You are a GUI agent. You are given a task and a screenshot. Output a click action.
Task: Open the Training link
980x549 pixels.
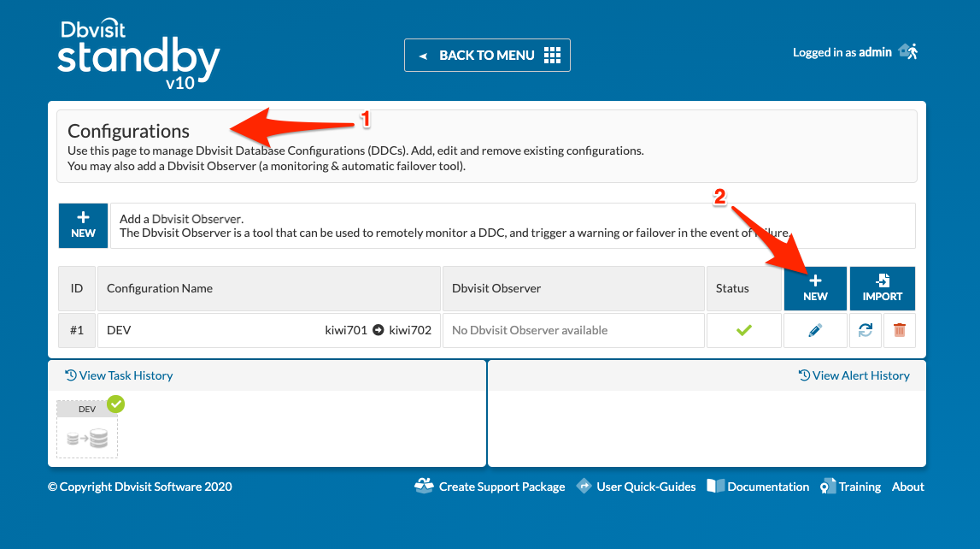pyautogui.click(x=851, y=487)
